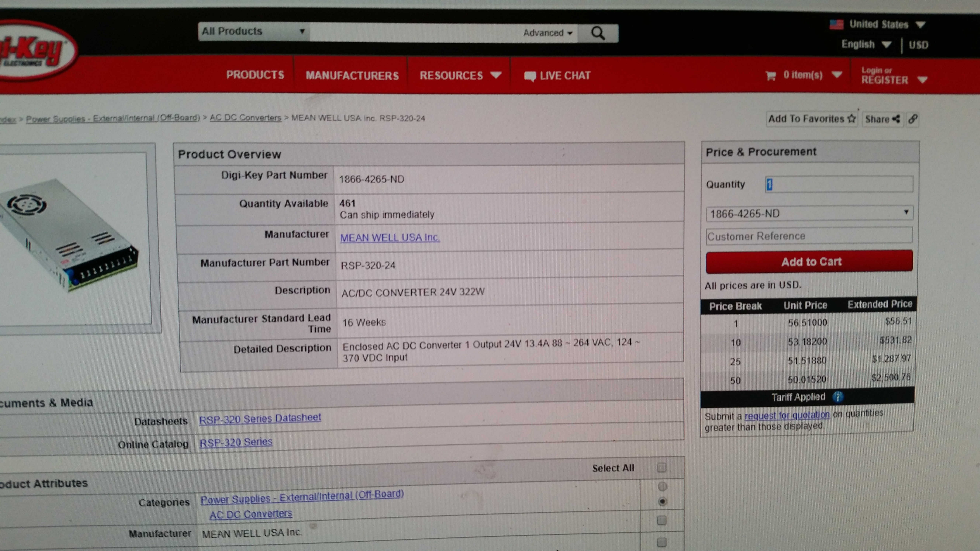Check the Manufacturer attribute checkbox
Image resolution: width=980 pixels, height=551 pixels.
pyautogui.click(x=662, y=520)
